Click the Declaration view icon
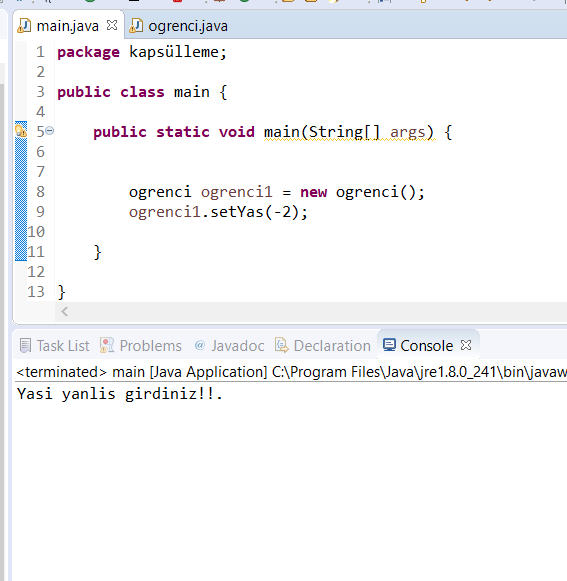 [282, 345]
